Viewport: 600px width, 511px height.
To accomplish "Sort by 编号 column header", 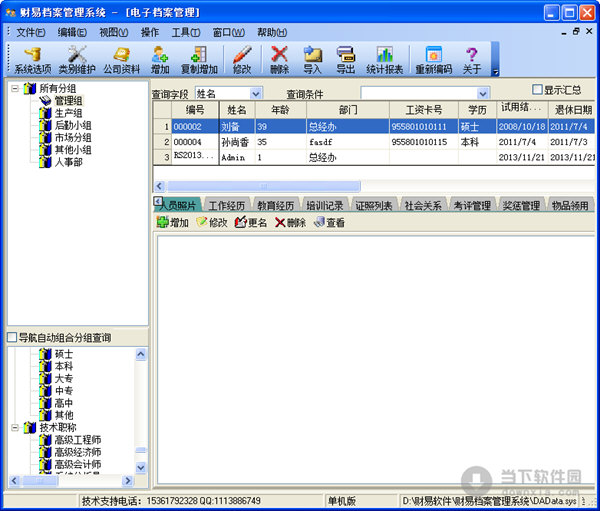I will [x=195, y=110].
